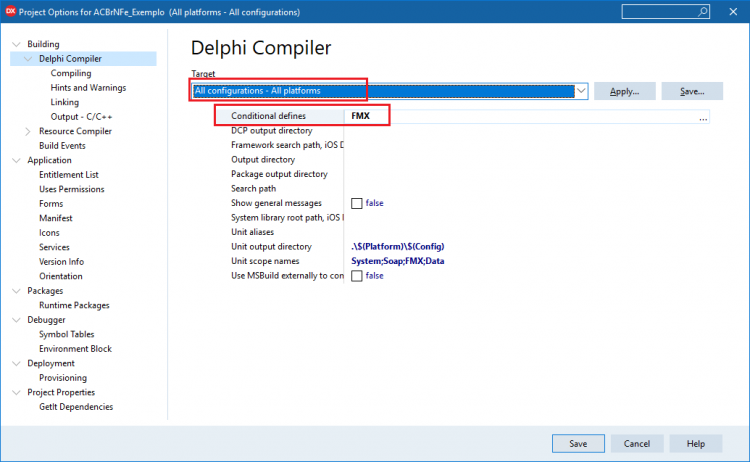Select Packages in the tree
The height and width of the screenshot is (462, 750).
(45, 291)
